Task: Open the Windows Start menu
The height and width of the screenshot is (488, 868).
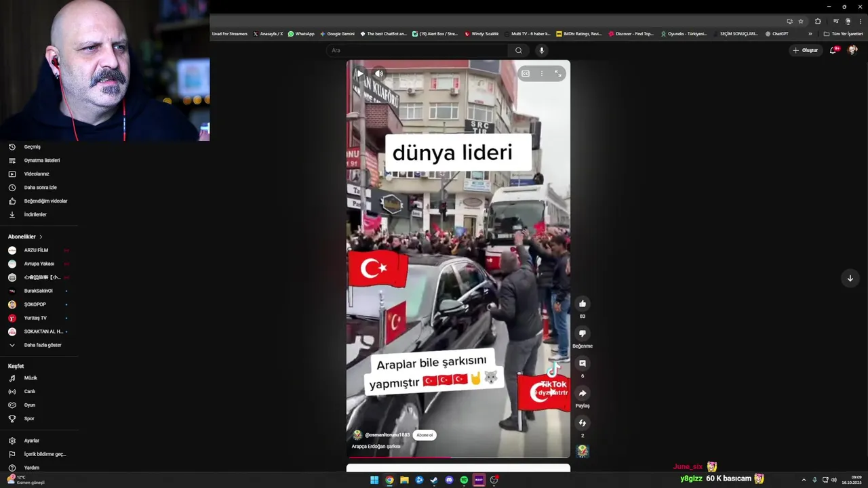Action: (374, 480)
